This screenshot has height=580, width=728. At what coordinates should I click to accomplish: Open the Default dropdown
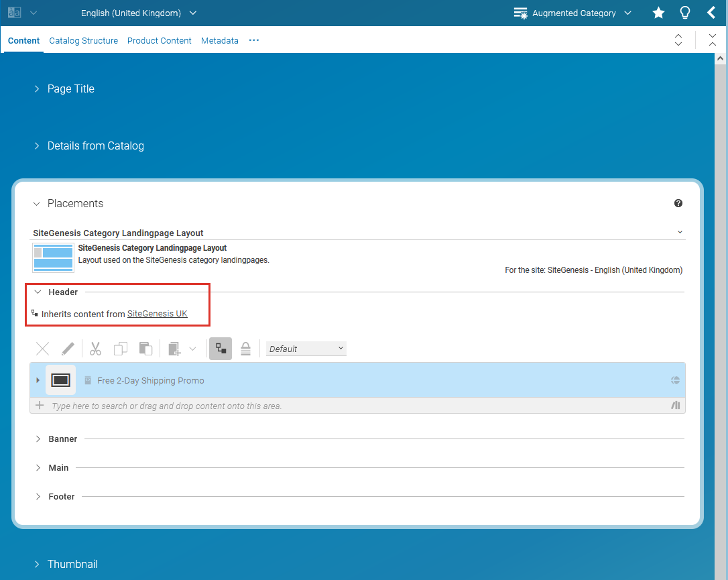[x=306, y=349]
